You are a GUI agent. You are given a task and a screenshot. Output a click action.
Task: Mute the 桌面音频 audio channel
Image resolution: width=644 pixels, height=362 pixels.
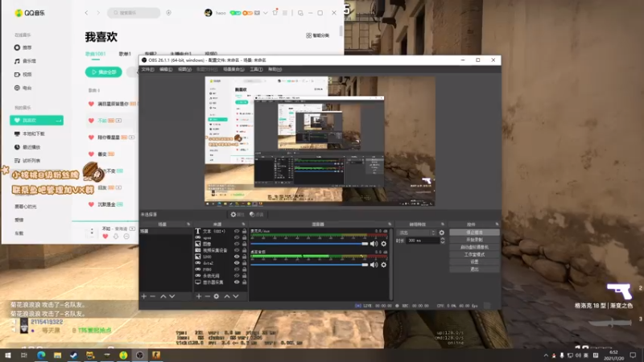(374, 265)
